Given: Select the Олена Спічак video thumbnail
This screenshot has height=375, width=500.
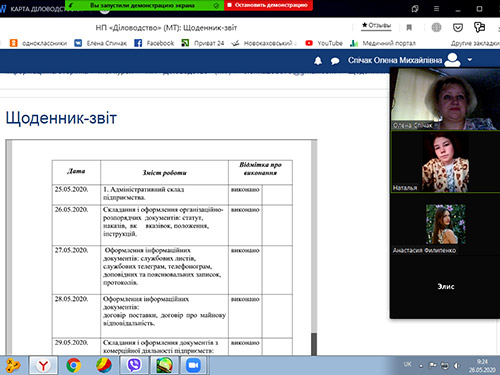Looking at the screenshot, I should [445, 99].
